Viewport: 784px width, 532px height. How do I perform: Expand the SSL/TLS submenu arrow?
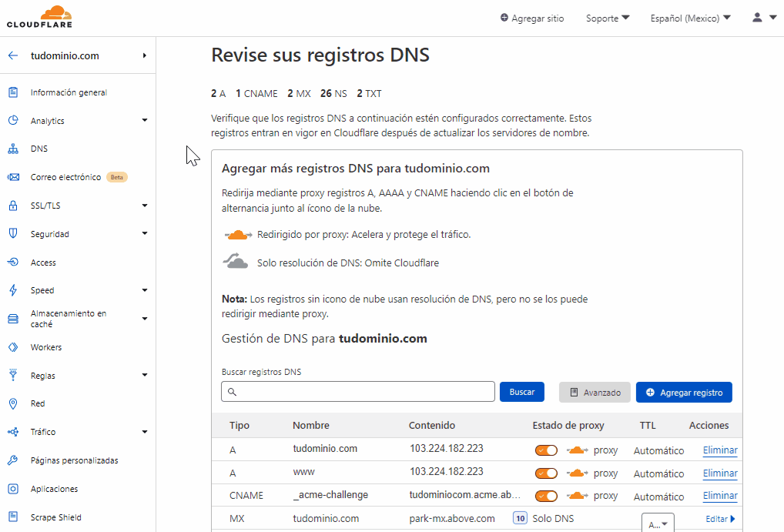pyautogui.click(x=145, y=206)
